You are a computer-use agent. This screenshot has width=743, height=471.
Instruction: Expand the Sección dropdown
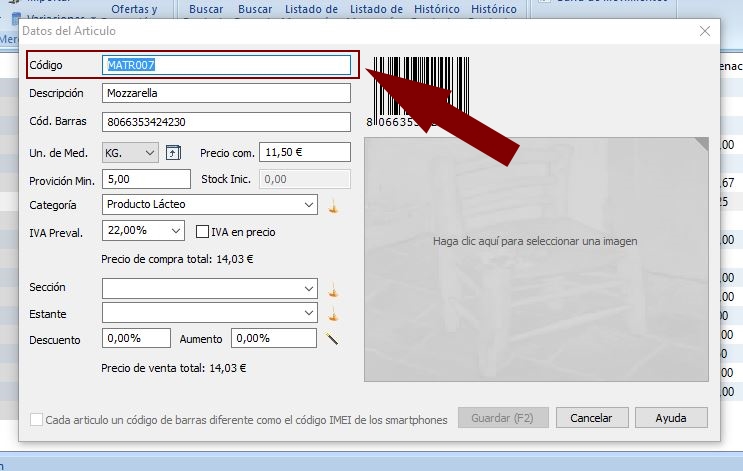(x=210, y=288)
